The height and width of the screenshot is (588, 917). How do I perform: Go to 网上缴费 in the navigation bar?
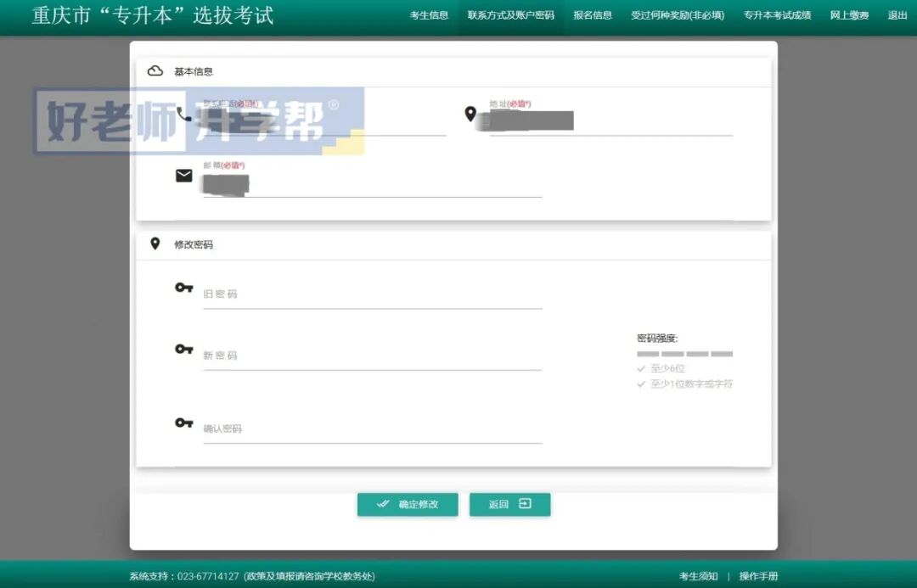pos(849,15)
